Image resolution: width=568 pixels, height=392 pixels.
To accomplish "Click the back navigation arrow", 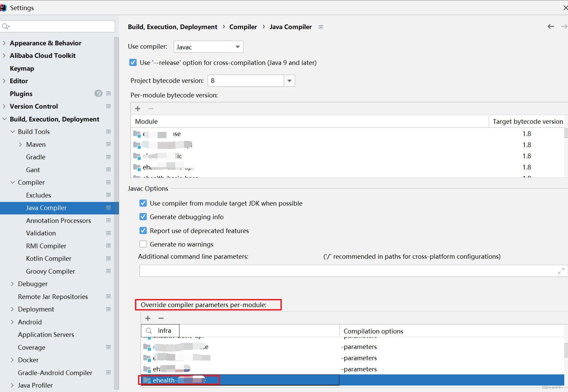I will click(551, 26).
